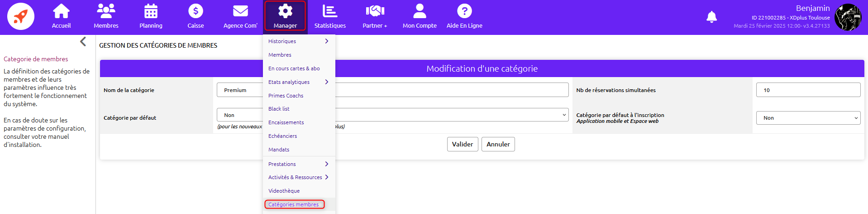Open Caisse dollar icon
Screen dimensions: 868x214
(196, 11)
